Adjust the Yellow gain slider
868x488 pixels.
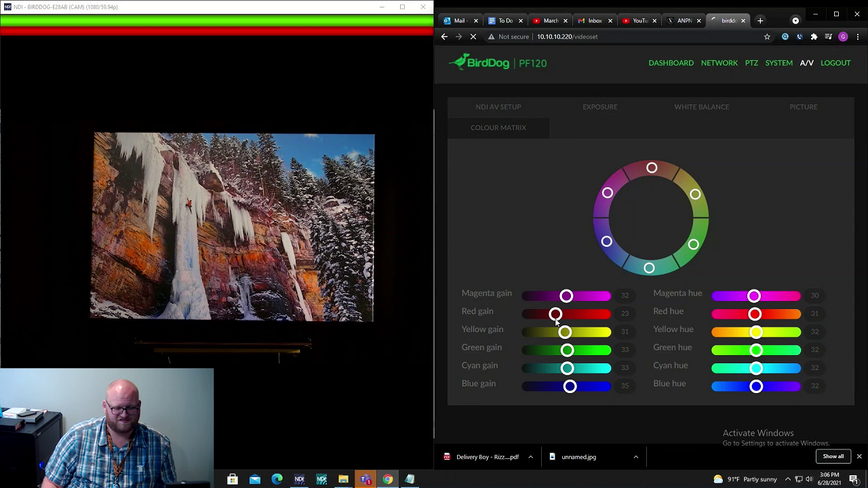tap(566, 331)
